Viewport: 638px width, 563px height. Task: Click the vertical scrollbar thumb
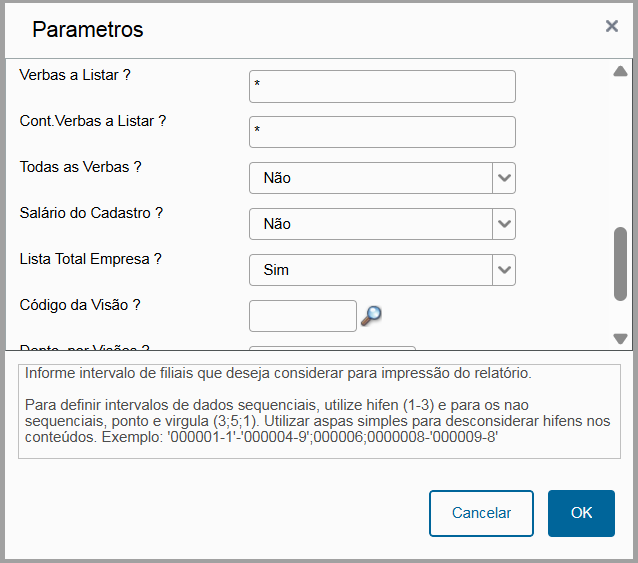tap(620, 264)
